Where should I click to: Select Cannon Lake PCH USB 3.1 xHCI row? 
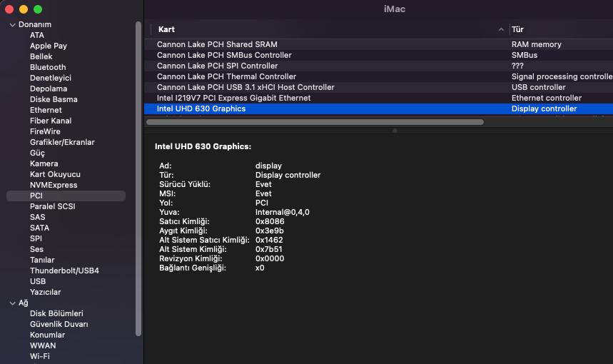click(x=245, y=87)
